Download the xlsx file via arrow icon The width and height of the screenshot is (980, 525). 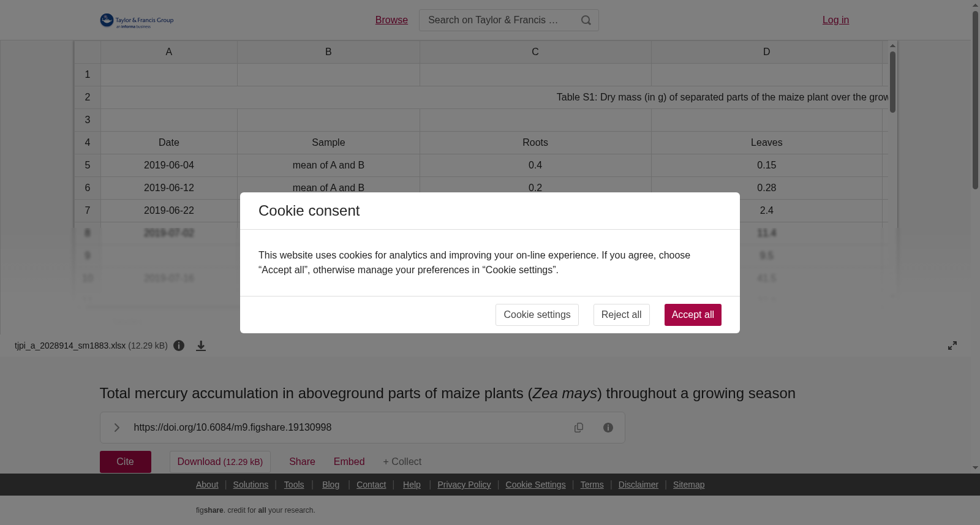coord(201,346)
